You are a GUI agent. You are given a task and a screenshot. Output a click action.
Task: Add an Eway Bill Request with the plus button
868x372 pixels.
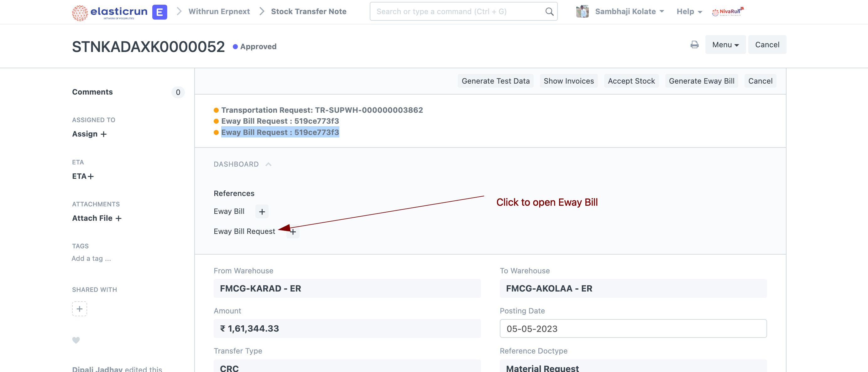[293, 232]
